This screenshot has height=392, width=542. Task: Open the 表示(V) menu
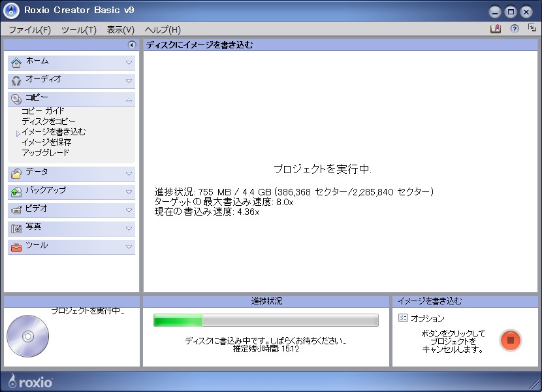[120, 30]
